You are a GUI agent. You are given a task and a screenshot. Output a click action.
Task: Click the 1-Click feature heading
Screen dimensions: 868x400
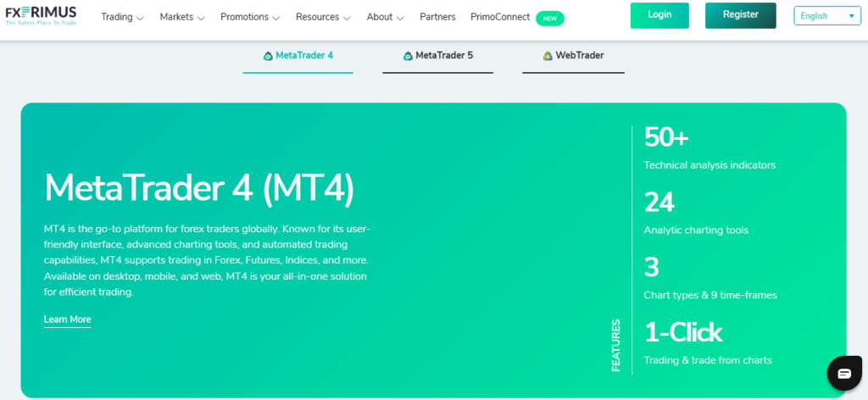(683, 332)
